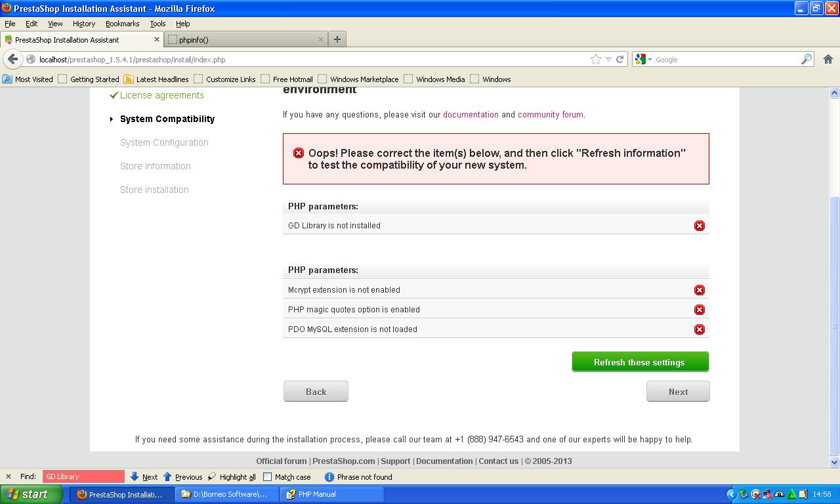Click the Find text field containing GD Library
840x504 pixels.
[x=83, y=477]
